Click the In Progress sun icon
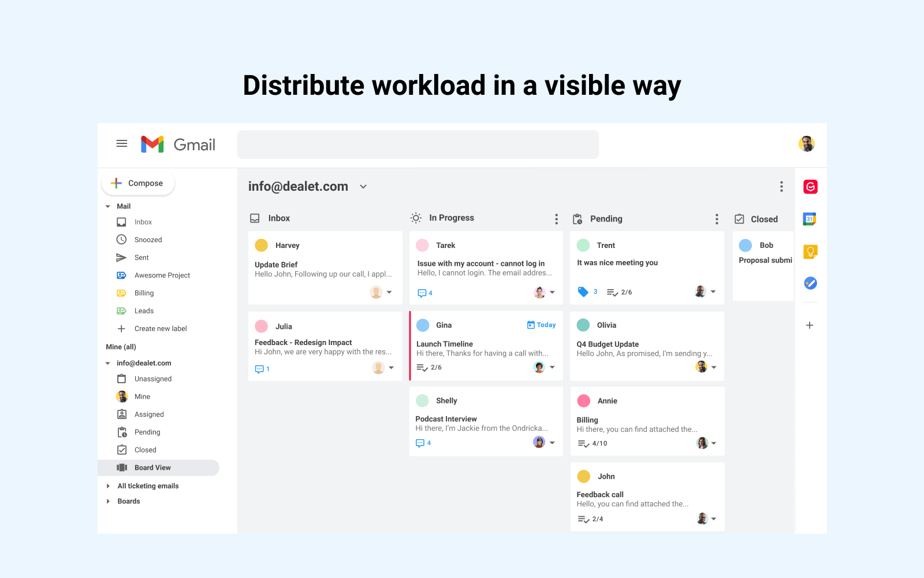This screenshot has width=924, height=578. (x=415, y=217)
